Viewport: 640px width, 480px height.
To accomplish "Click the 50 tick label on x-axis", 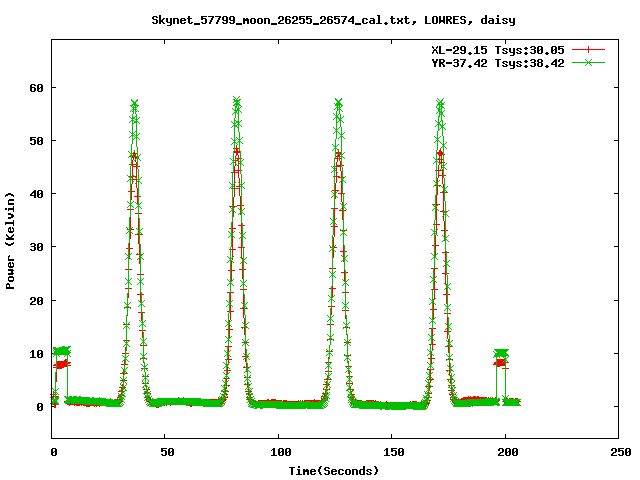I will pos(166,452).
